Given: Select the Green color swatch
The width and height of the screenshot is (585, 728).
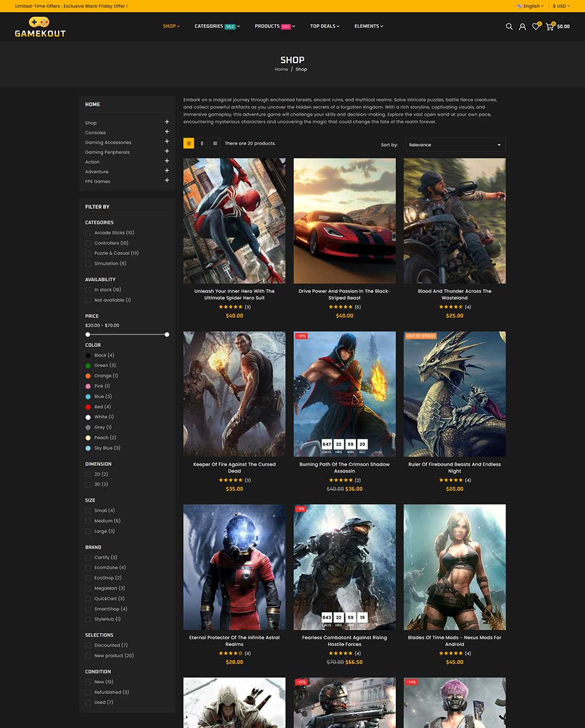Looking at the screenshot, I should coord(88,366).
